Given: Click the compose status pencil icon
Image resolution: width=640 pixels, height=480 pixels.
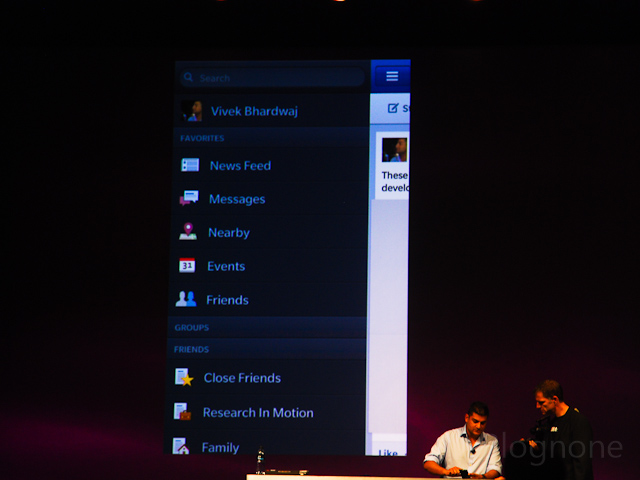Looking at the screenshot, I should [393, 108].
